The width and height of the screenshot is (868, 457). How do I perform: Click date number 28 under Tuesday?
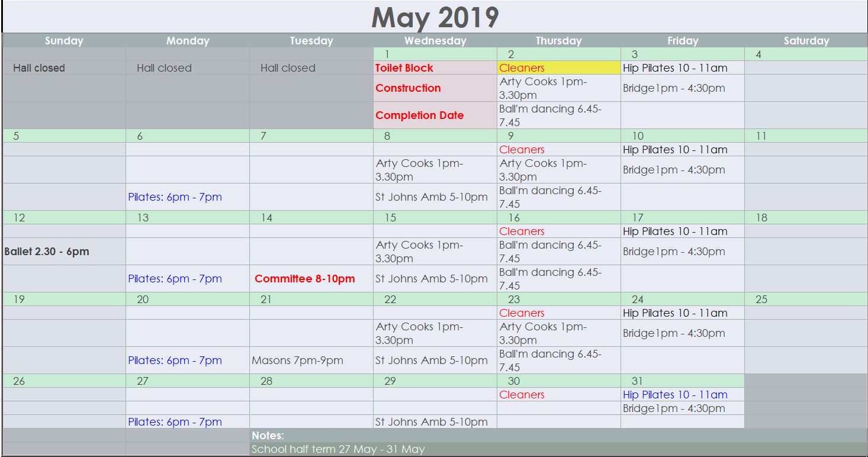pyautogui.click(x=266, y=381)
